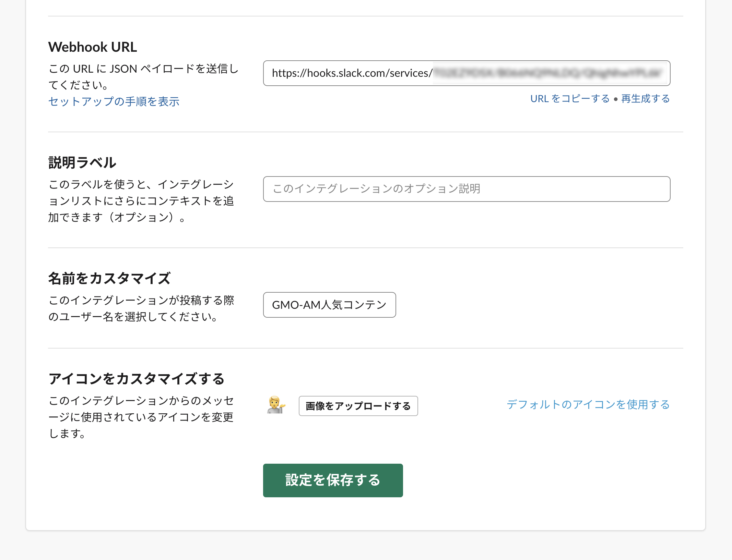Click the GMO-AM人気コンテン name field
The width and height of the screenshot is (732, 560).
[329, 305]
